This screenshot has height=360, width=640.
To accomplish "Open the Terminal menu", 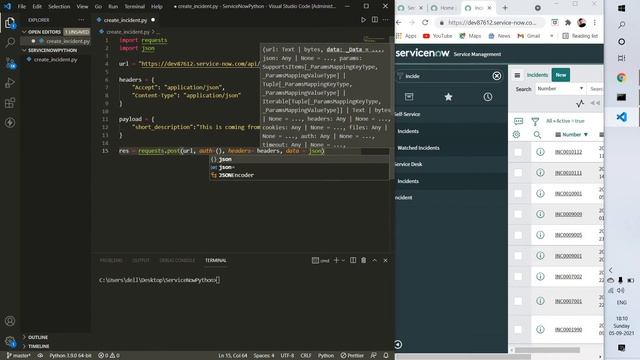I will (x=135, y=7).
